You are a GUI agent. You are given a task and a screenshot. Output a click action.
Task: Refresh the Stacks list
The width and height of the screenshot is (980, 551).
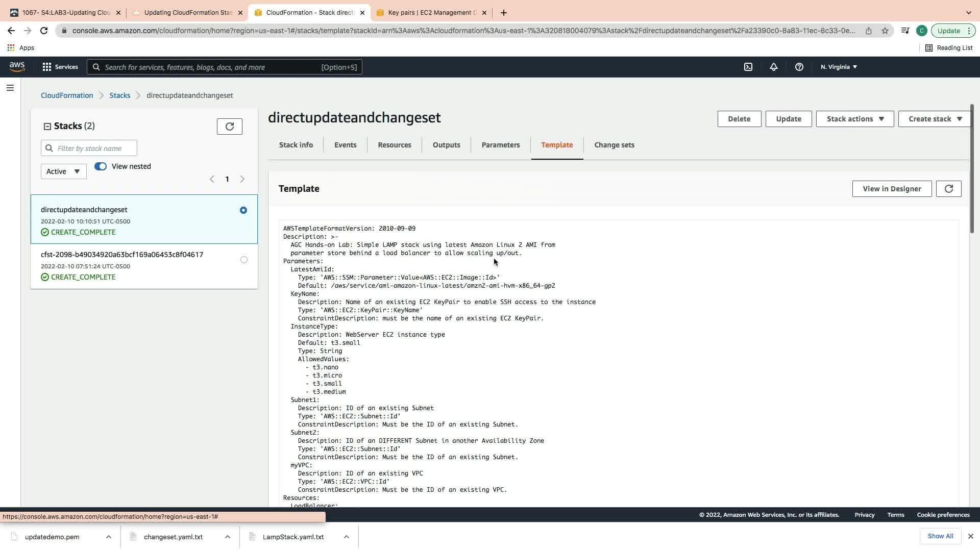click(230, 127)
